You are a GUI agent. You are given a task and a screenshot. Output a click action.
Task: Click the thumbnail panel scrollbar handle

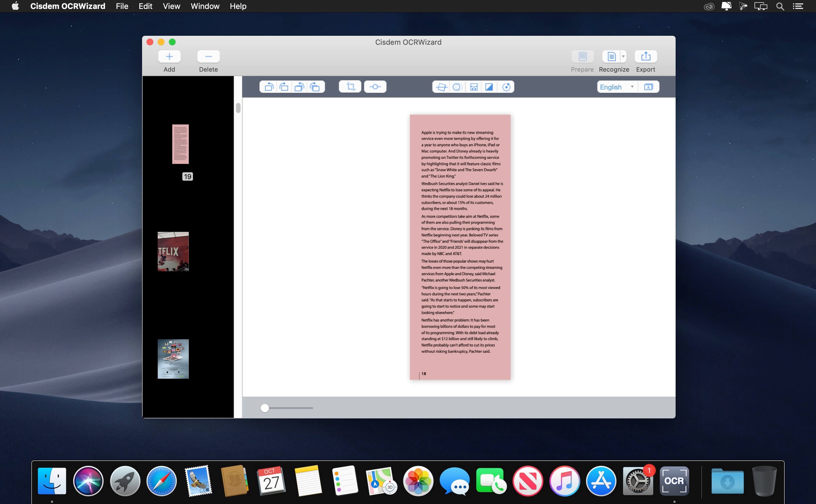tap(238, 108)
